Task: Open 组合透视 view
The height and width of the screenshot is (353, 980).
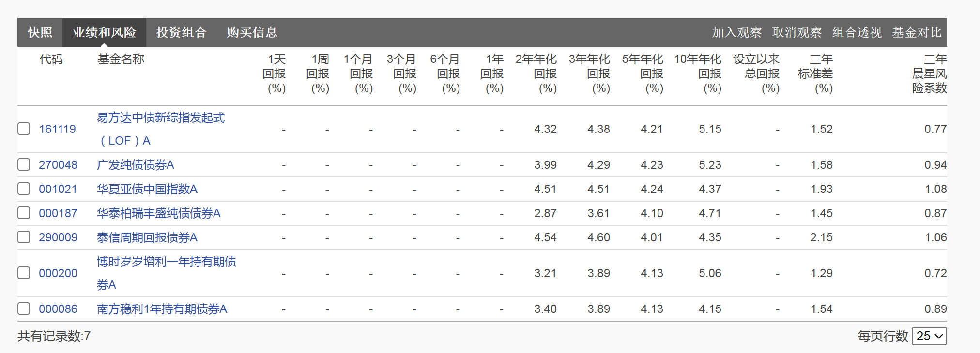Action: [x=857, y=32]
